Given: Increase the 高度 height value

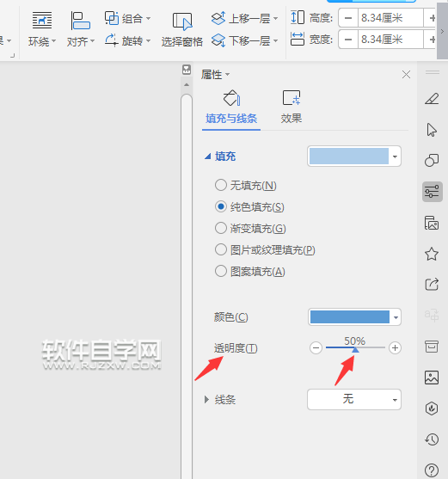Looking at the screenshot, I should [x=432, y=18].
